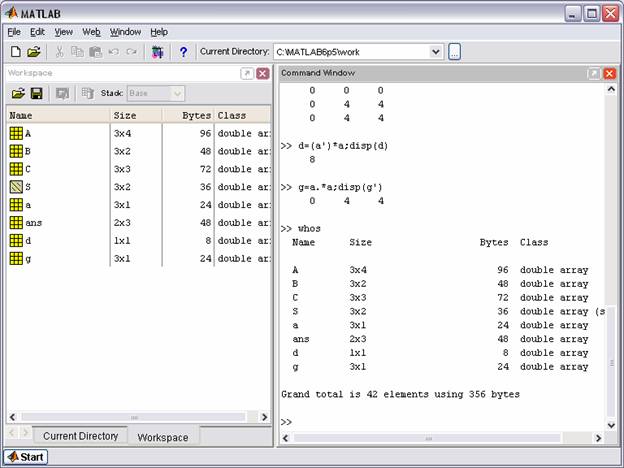Sort workspace by Class column header

point(243,115)
